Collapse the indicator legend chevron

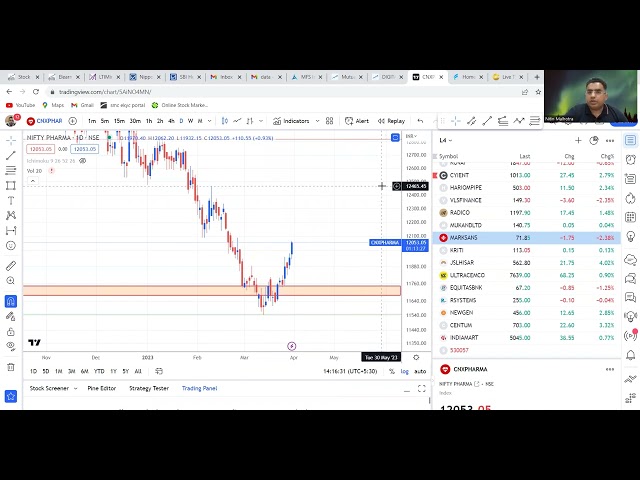click(x=33, y=181)
